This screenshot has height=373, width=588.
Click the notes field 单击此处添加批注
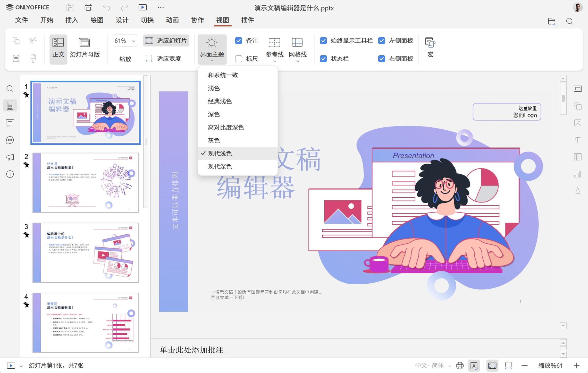(x=192, y=350)
